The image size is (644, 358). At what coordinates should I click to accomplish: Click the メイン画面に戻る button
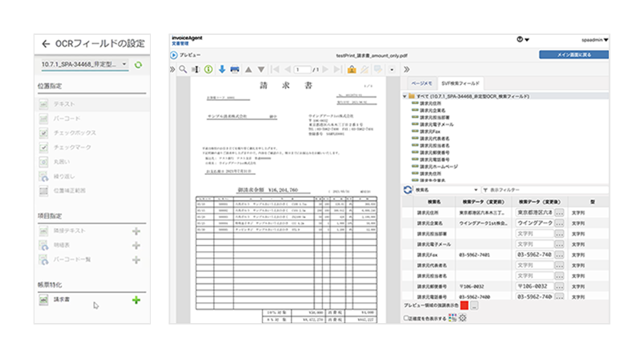573,55
